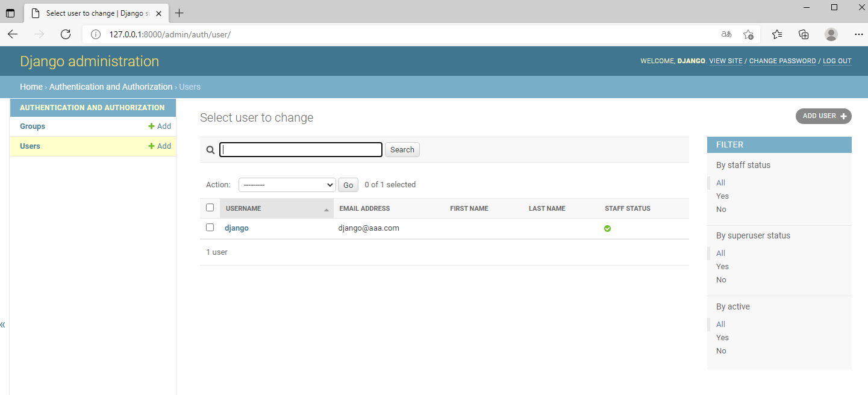
Task: Open the browser settings ellipsis menu
Action: (859, 34)
